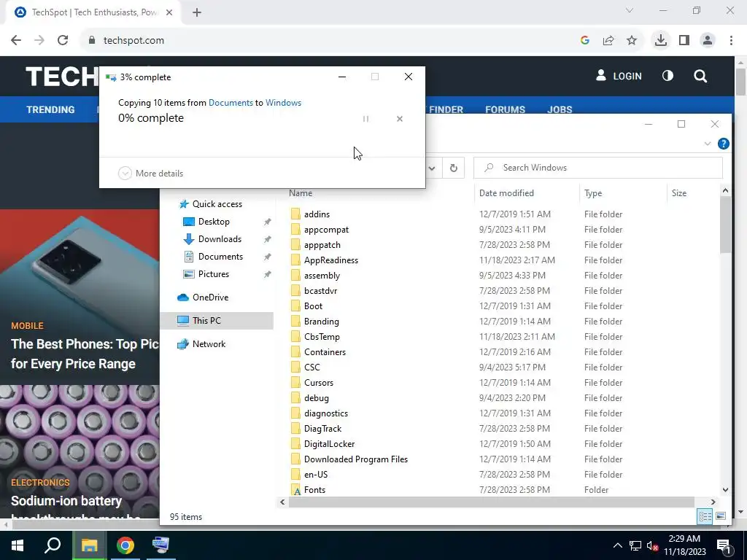Screen dimensions: 747x560
Task: Select the Boot folder
Action: point(313,306)
